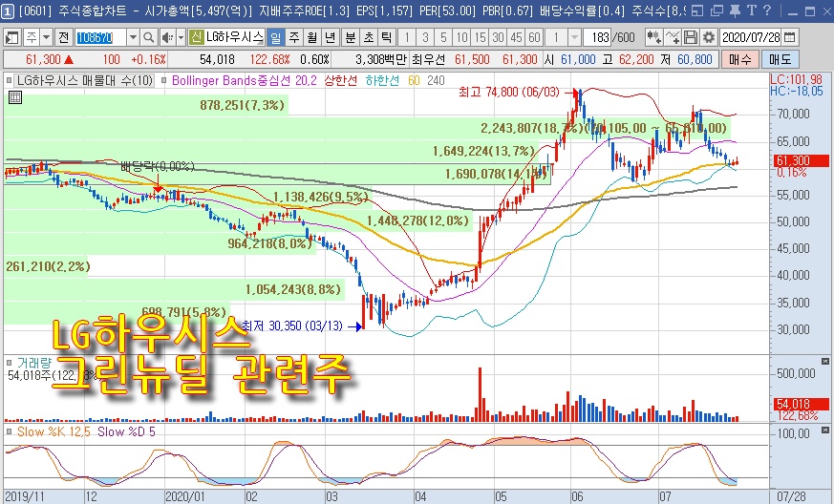Click the 240 moving average label

436,81
